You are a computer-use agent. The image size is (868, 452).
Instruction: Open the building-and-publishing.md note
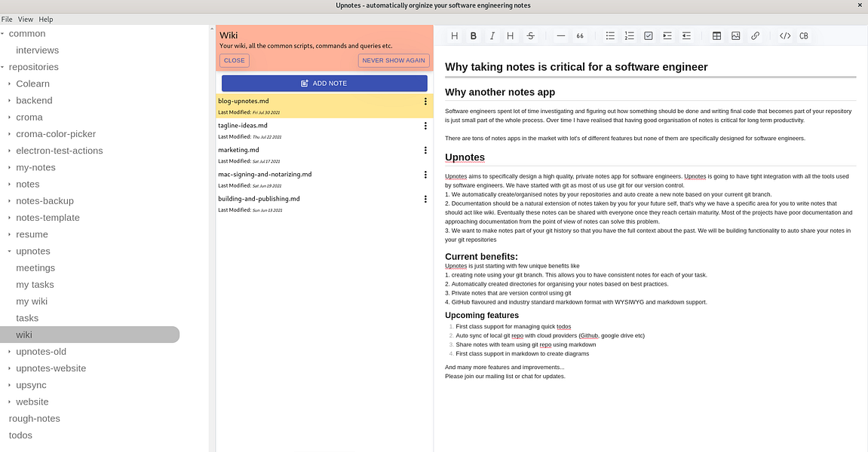(x=324, y=203)
